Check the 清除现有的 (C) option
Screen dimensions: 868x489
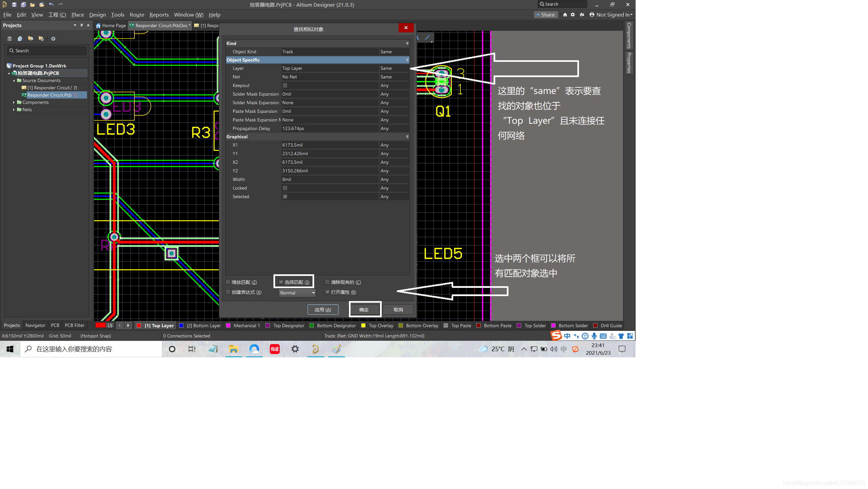coord(327,282)
